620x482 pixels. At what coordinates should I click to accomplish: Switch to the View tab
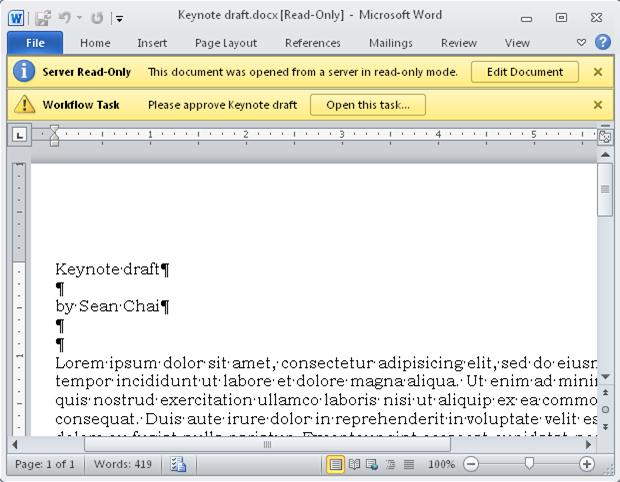[x=517, y=43]
